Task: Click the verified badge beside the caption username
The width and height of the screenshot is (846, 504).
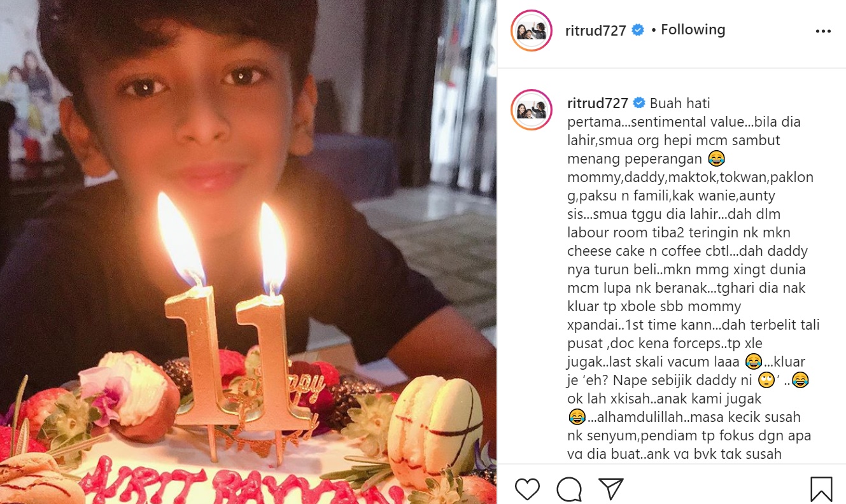Action: (x=639, y=103)
